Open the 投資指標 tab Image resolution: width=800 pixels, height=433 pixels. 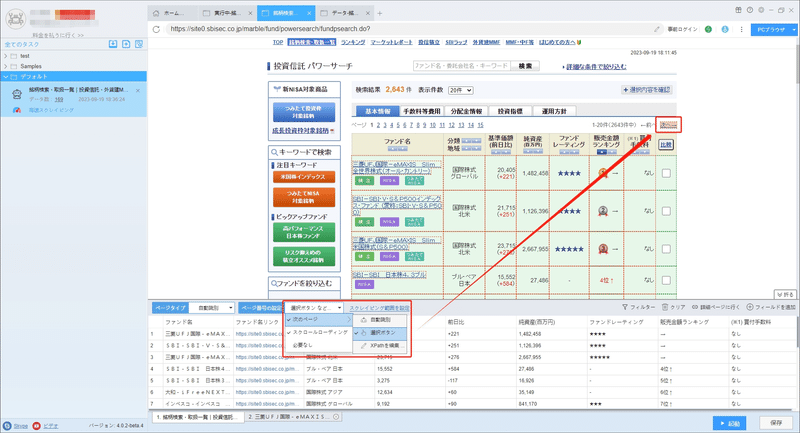coord(510,111)
